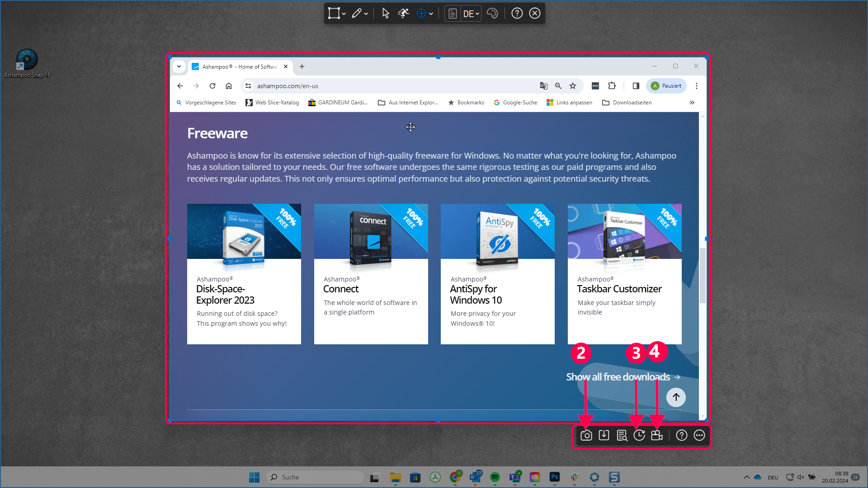
Task: Toggle the blue crosshair target tool
Action: (x=421, y=14)
